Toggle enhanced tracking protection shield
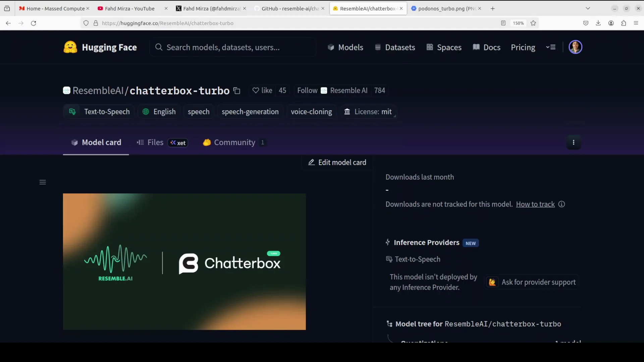This screenshot has height=362, width=644. [86, 23]
